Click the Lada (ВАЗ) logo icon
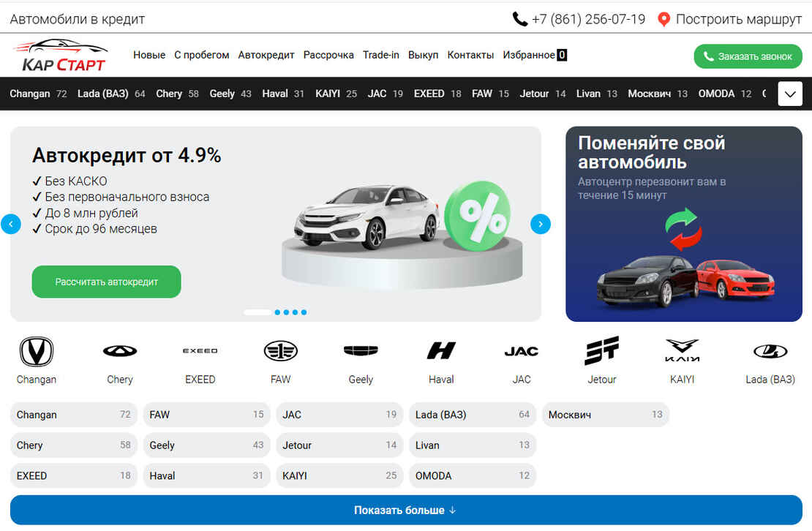The width and height of the screenshot is (812, 531). click(770, 352)
